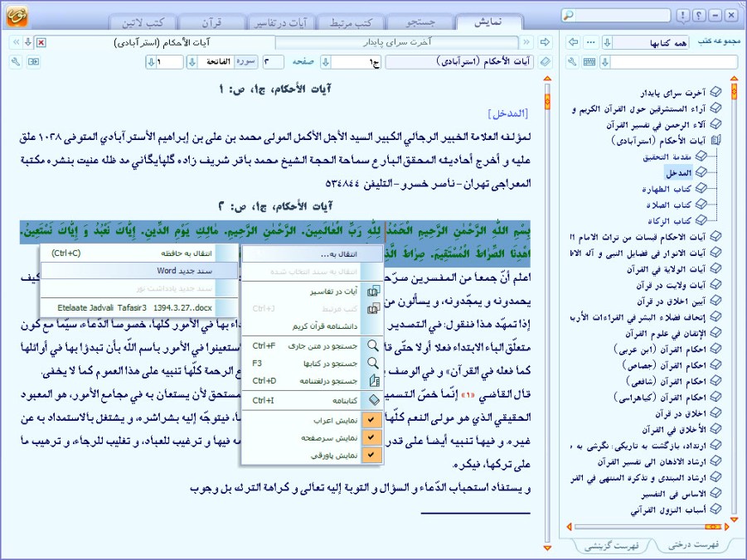
Task: Select كتاب الصلاة in the book tree
Action: coord(668,205)
